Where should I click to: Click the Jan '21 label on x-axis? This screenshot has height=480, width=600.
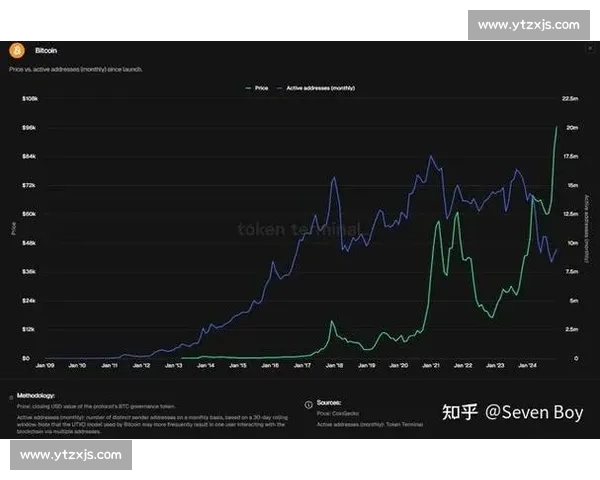pyautogui.click(x=429, y=367)
